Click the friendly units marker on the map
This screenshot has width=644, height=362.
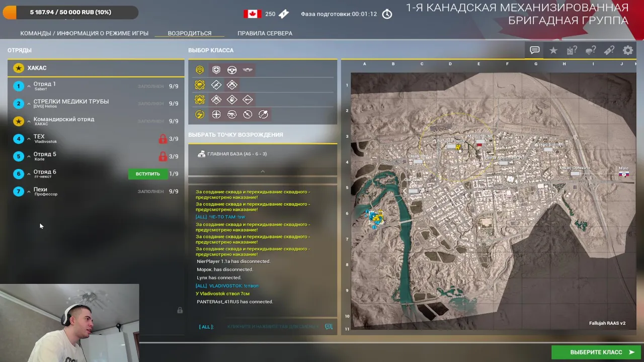[x=376, y=218]
